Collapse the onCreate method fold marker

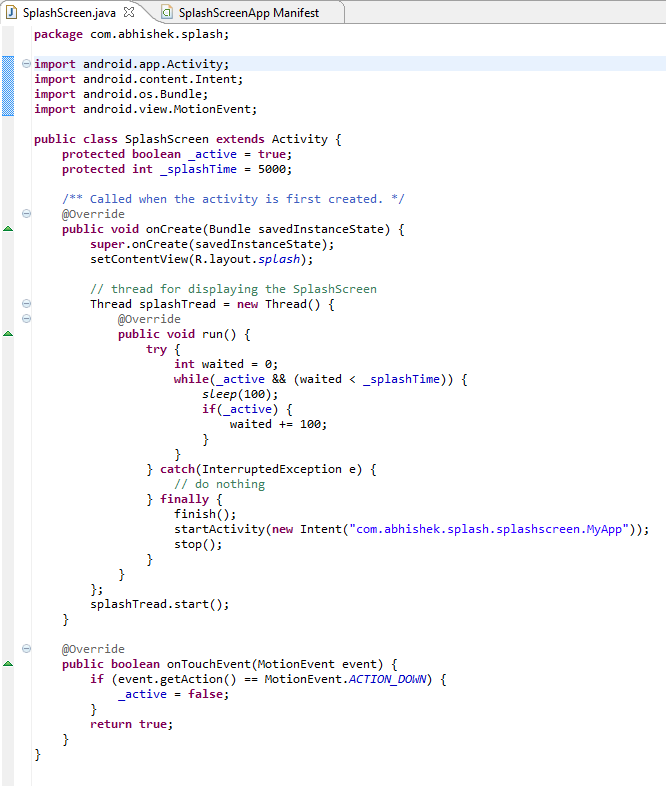pos(26,214)
